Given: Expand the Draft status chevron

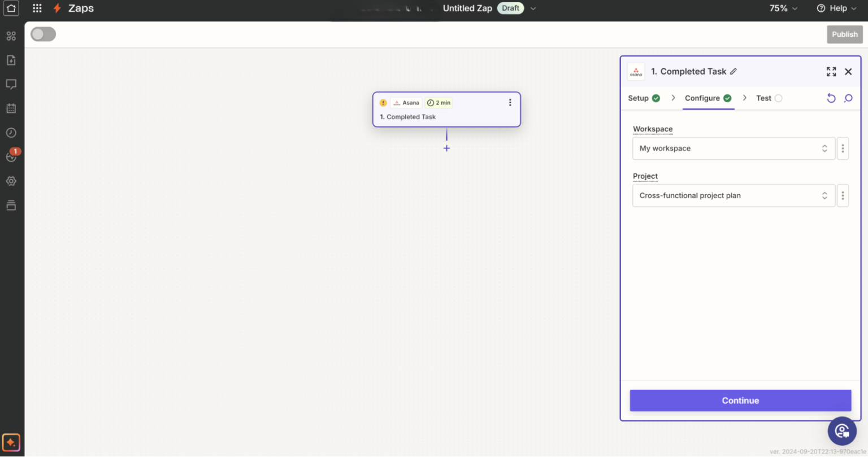Looking at the screenshot, I should coord(533,8).
